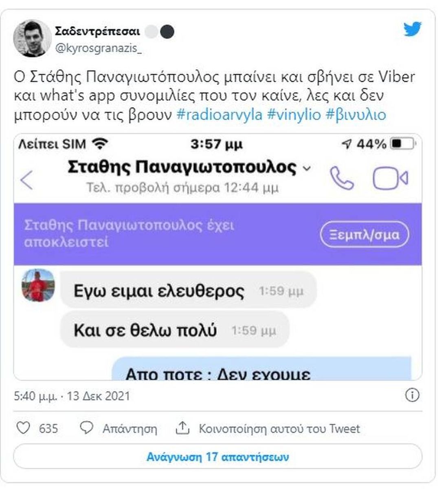Click the Σαδεντρέπεσαι display name

97,31
